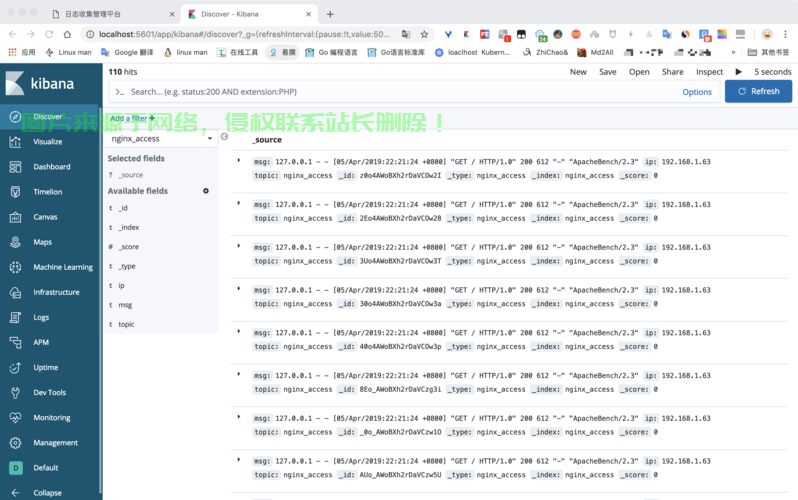The image size is (798, 500).
Task: Click the Kibana logo
Action: click(x=40, y=83)
